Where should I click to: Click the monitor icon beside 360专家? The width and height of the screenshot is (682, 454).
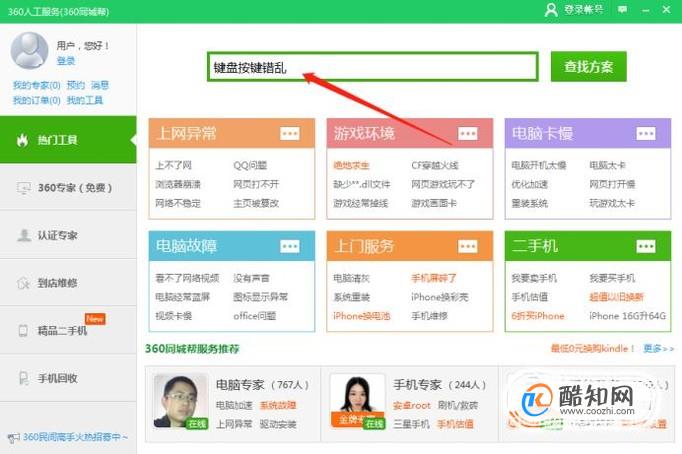[x=23, y=188]
